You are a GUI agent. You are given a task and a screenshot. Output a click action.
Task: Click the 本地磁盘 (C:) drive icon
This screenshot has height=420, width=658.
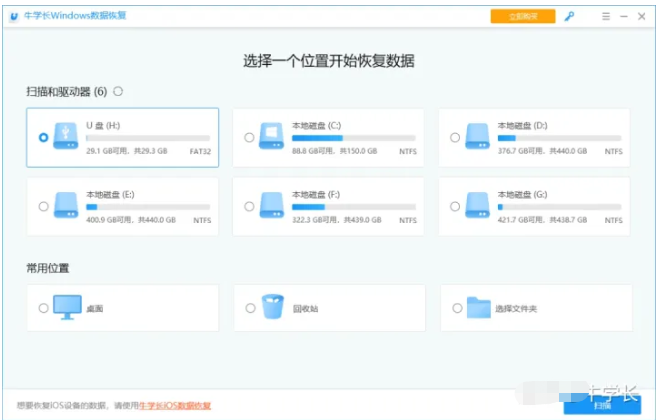[x=272, y=137]
